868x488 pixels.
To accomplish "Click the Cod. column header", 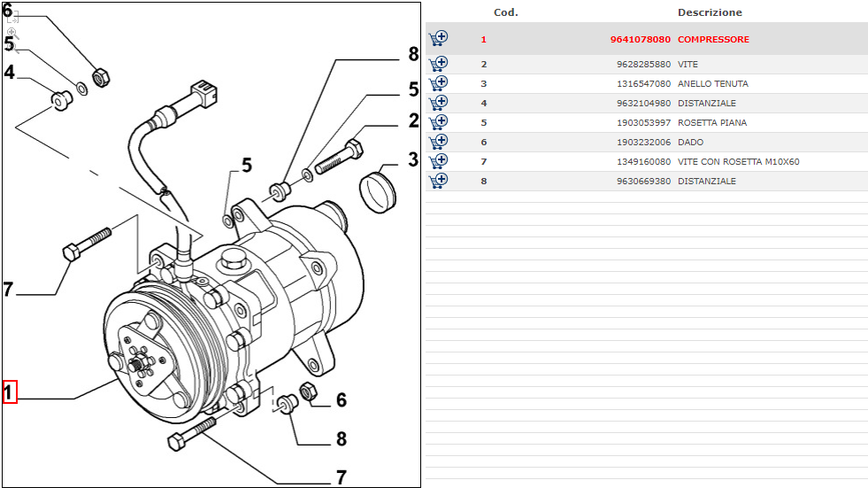I will tap(505, 12).
